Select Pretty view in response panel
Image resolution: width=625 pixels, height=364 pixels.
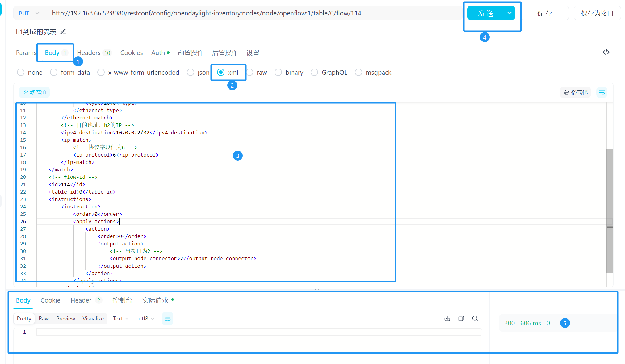coord(24,319)
